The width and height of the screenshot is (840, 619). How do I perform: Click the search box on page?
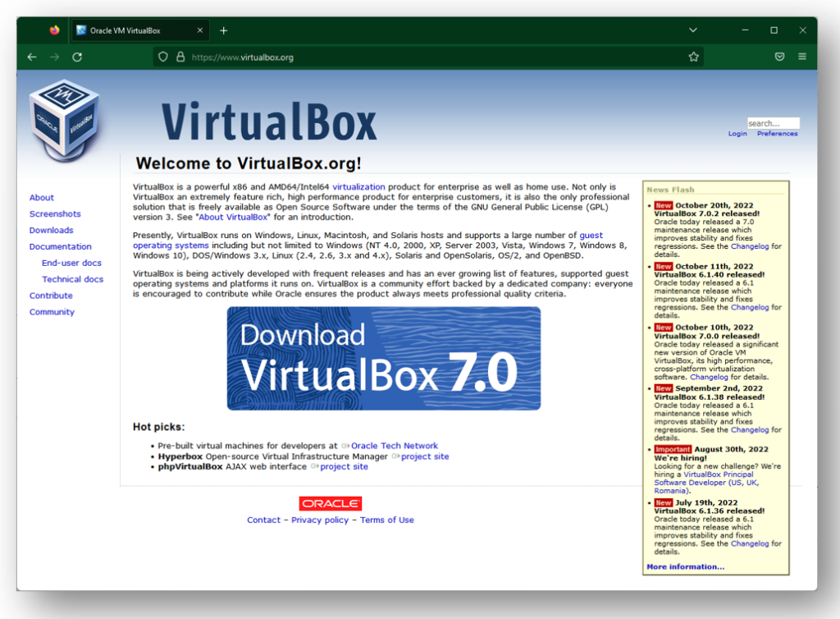point(773,123)
